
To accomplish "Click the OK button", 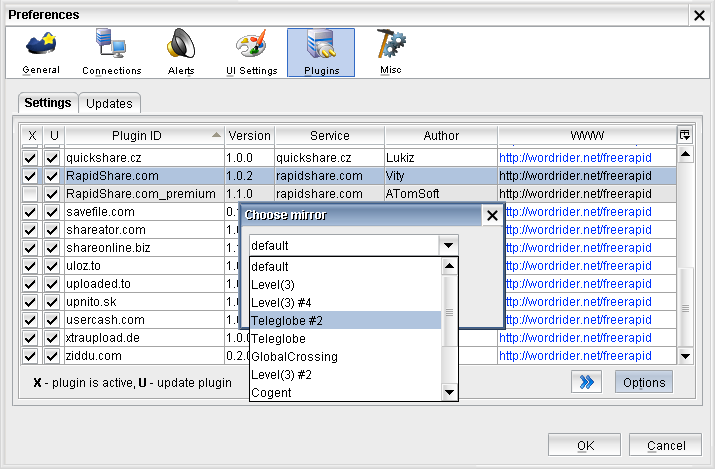I will (x=585, y=445).
